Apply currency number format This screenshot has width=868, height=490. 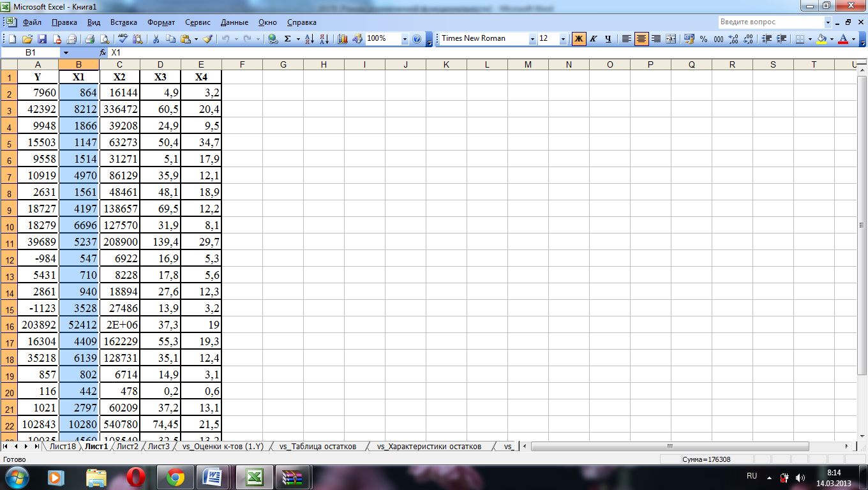(x=689, y=39)
